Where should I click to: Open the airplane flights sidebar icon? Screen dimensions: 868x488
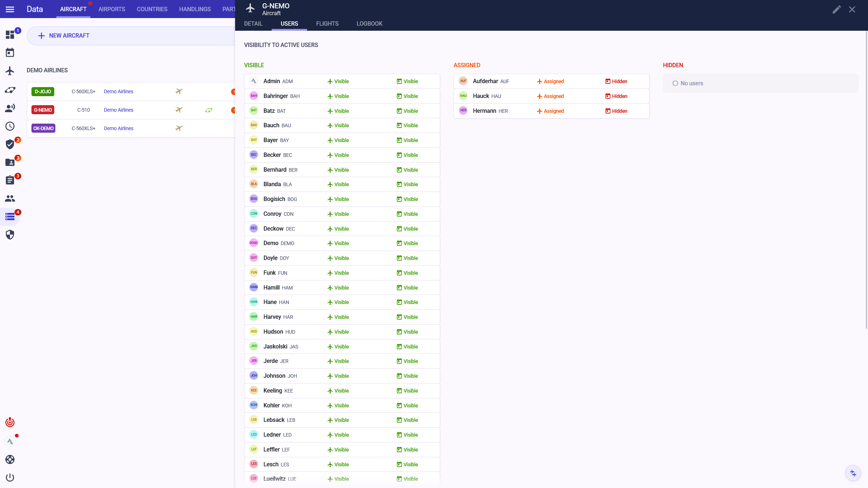[x=10, y=71]
